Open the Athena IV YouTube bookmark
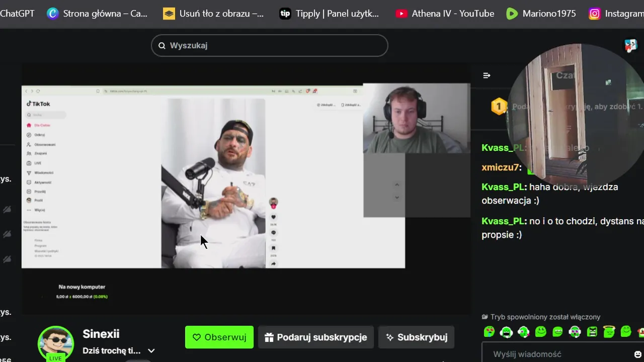This screenshot has height=362, width=644. (x=445, y=14)
